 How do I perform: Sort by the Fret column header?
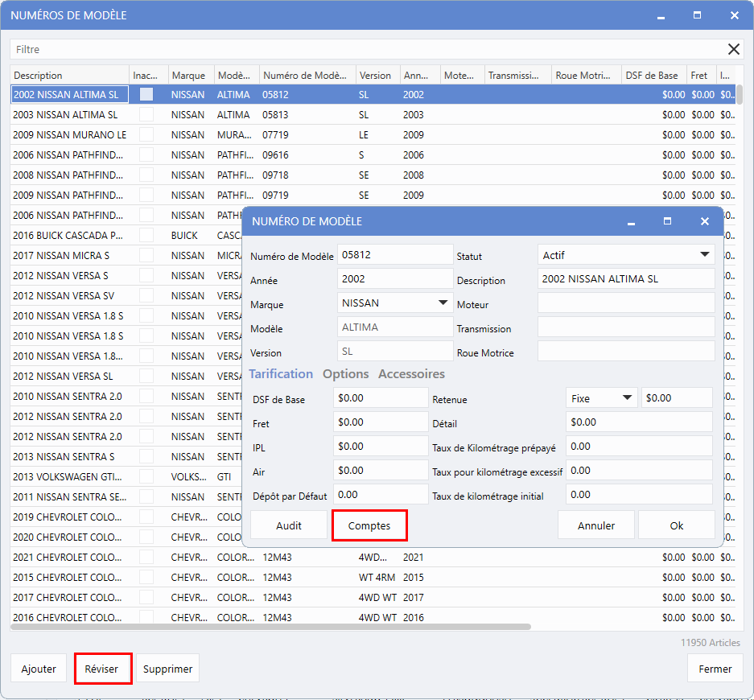pos(701,75)
